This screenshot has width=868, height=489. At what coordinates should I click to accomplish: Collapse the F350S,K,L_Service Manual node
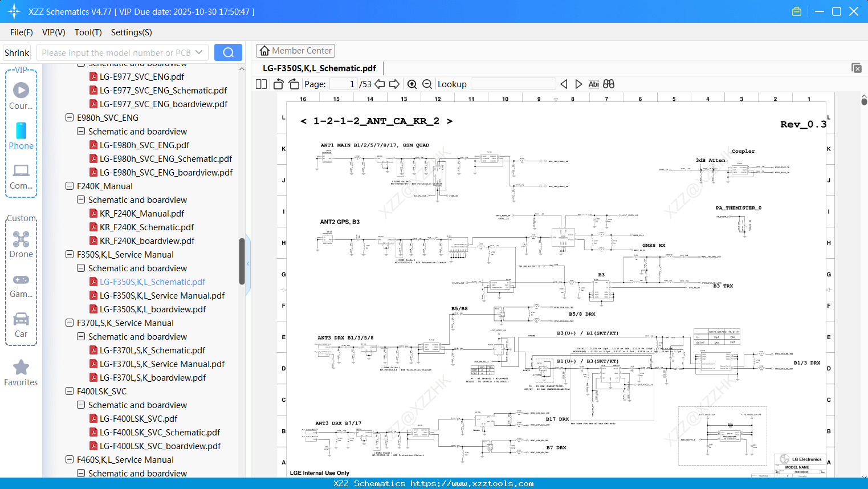tap(69, 254)
